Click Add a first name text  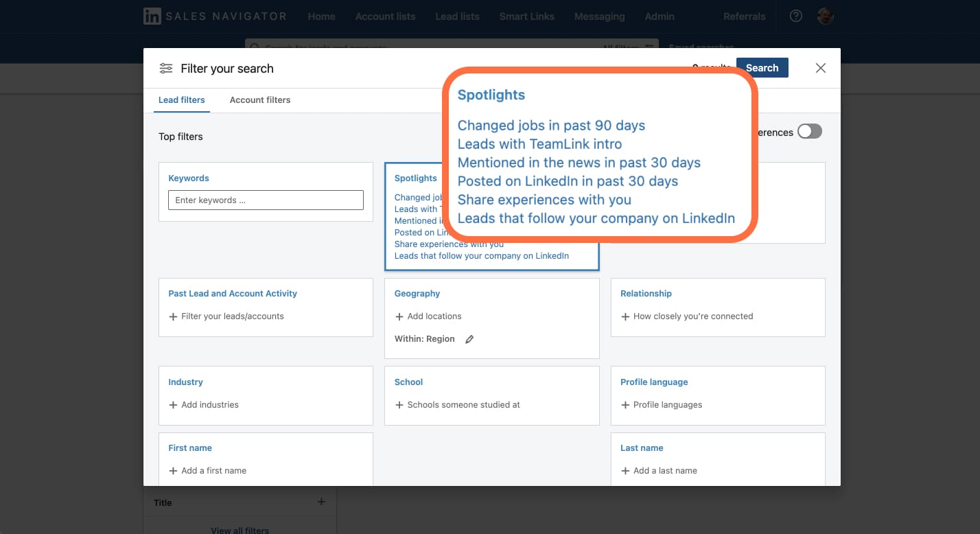coord(214,471)
